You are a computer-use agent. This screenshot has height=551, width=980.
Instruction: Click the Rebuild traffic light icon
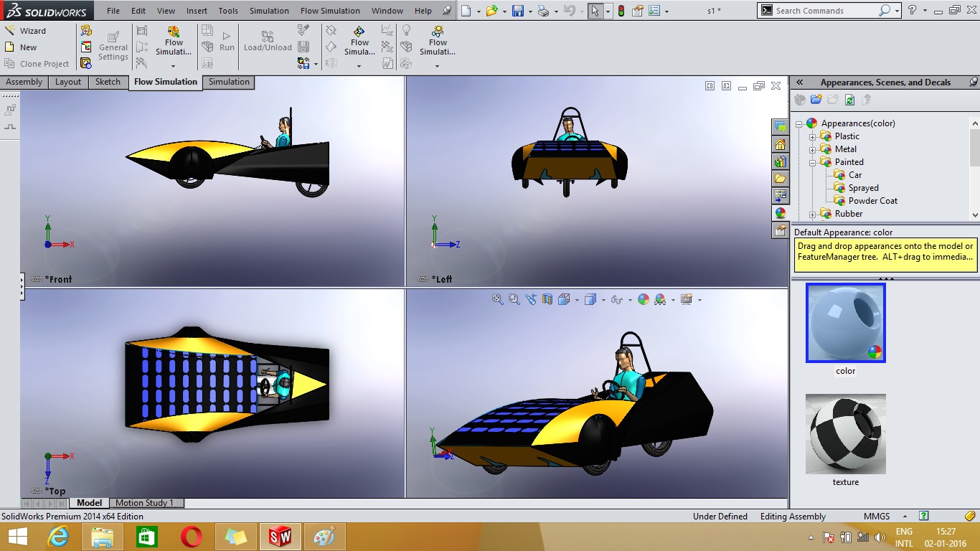click(621, 11)
